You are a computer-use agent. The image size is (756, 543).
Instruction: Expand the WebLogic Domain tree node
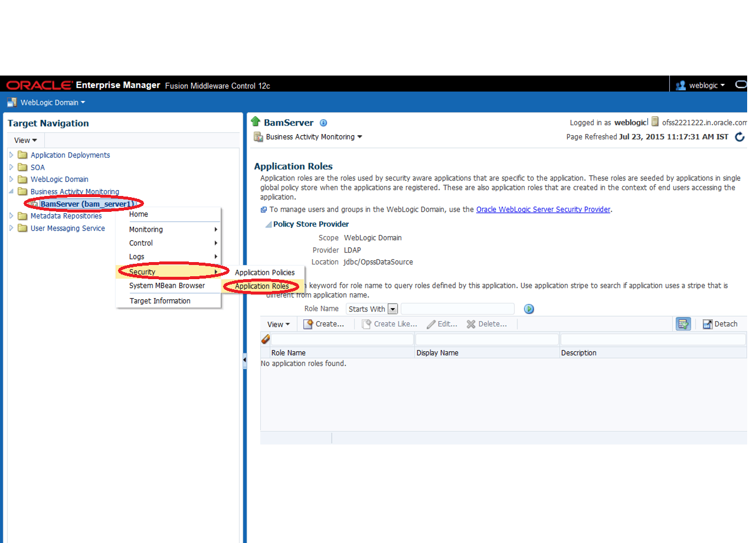(x=11, y=179)
